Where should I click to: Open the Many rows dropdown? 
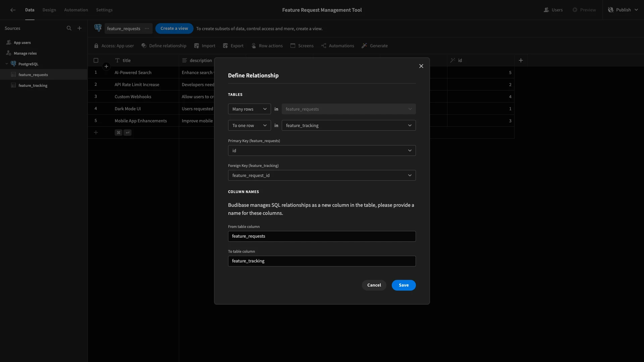[x=250, y=109]
